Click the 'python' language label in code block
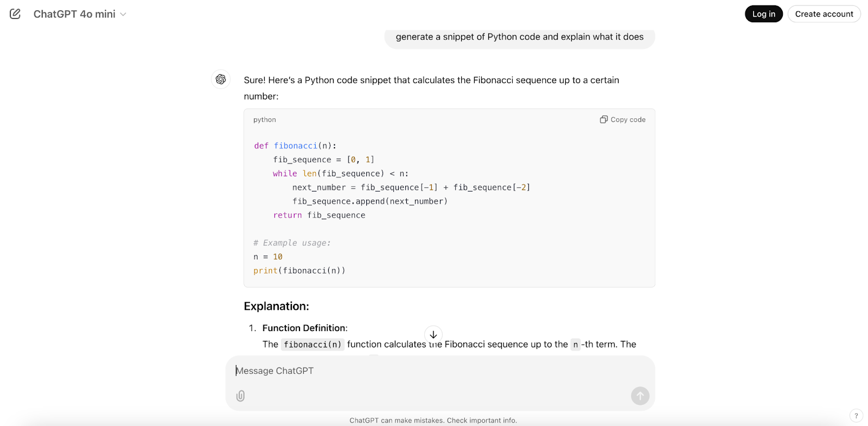The width and height of the screenshot is (868, 426). (265, 120)
